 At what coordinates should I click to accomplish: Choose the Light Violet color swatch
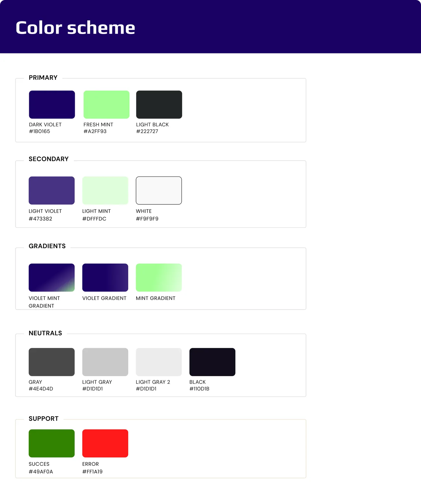[x=52, y=190]
